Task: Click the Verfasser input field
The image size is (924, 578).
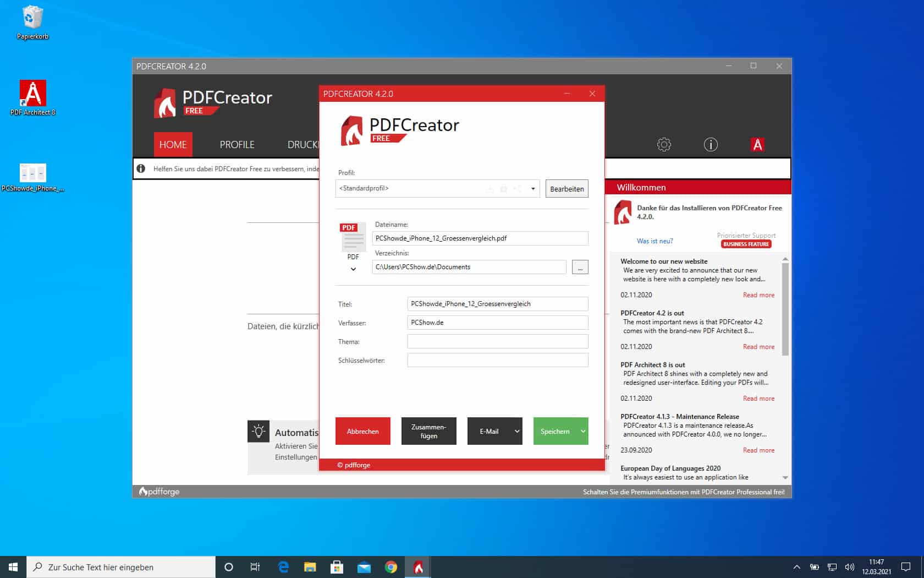Action: [x=498, y=323]
